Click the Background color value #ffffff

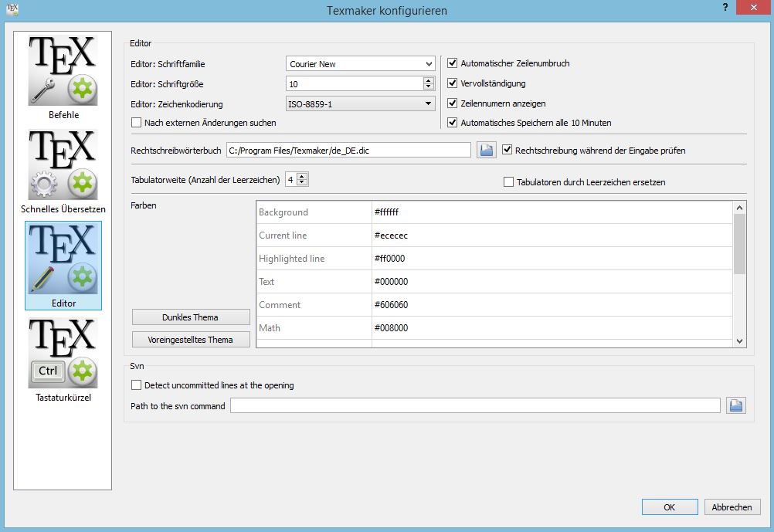click(552, 212)
